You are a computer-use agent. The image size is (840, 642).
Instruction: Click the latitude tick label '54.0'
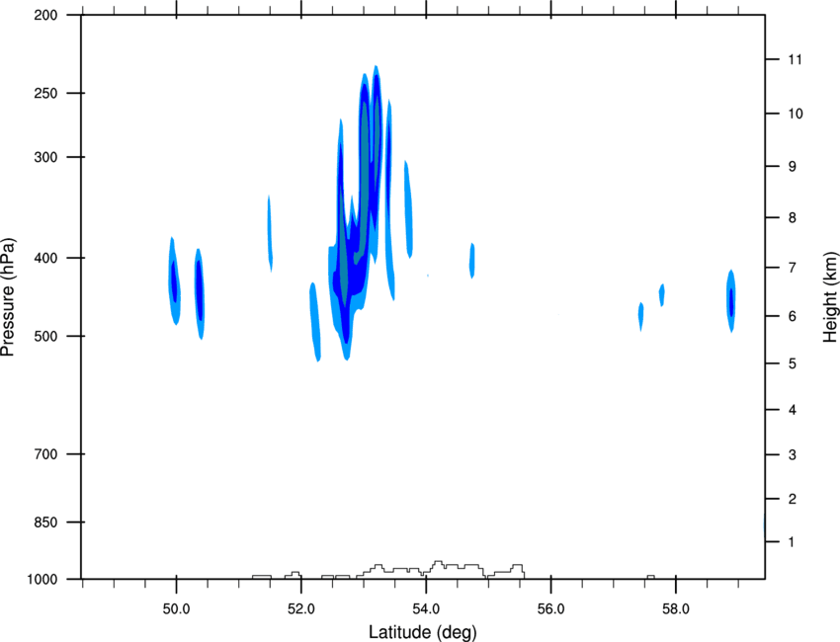pyautogui.click(x=426, y=609)
